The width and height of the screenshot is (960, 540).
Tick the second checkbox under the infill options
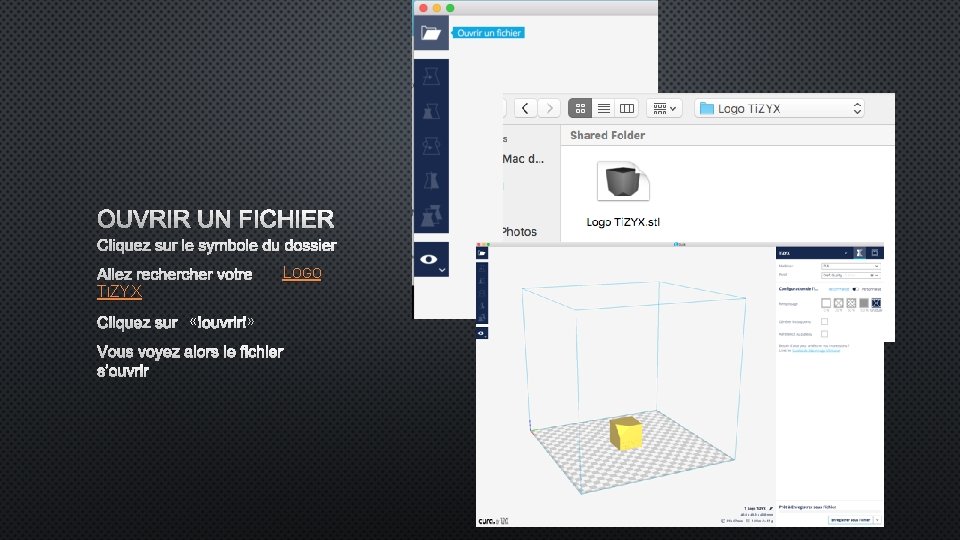824,334
